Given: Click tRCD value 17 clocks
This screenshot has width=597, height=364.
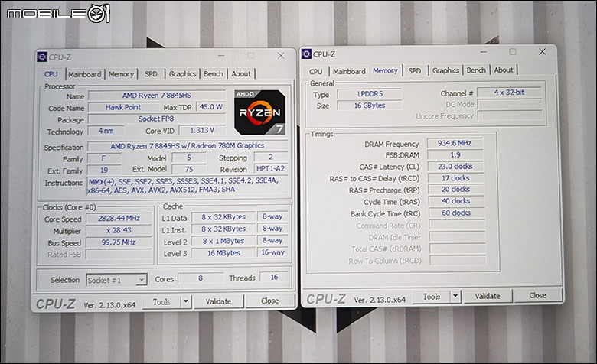Looking at the screenshot, I should point(455,178).
